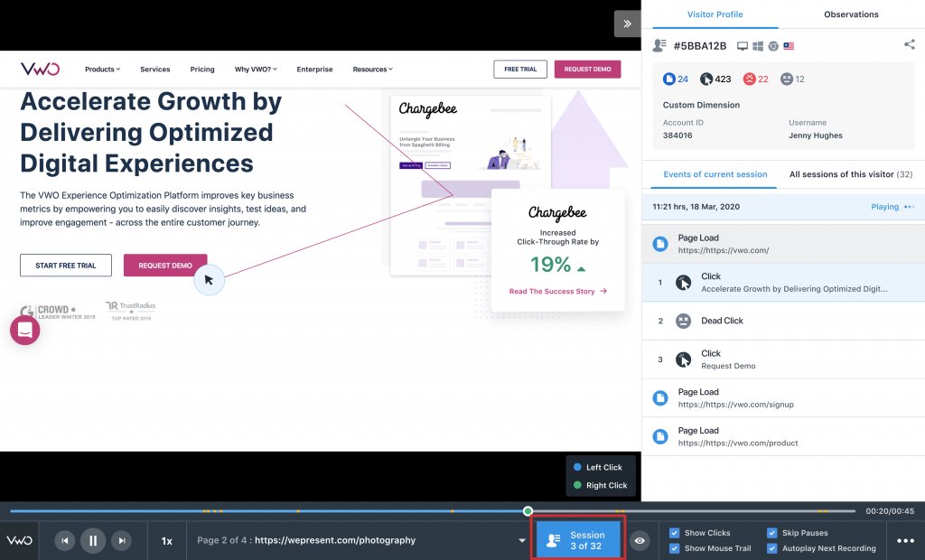Follow Read The Success Story link
The height and width of the screenshot is (560, 925).
pos(558,292)
